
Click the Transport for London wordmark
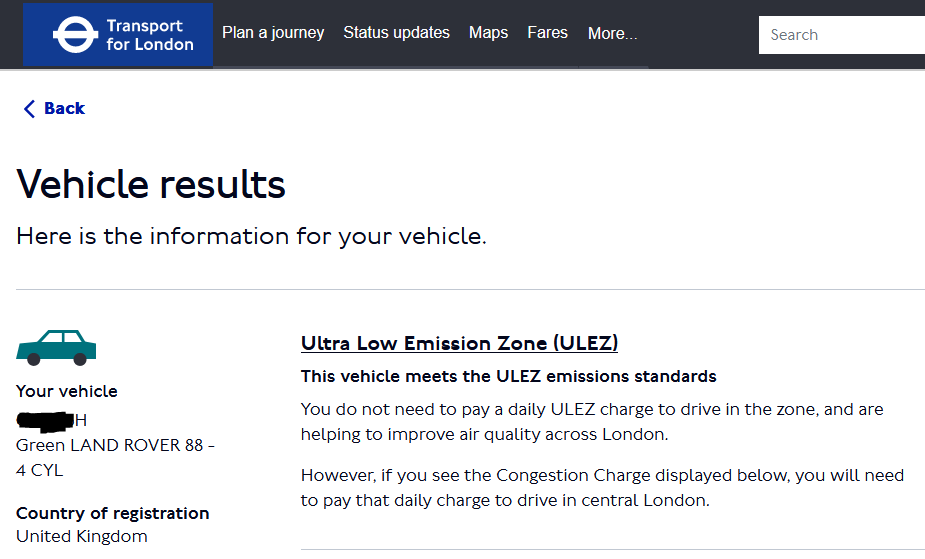(x=150, y=35)
